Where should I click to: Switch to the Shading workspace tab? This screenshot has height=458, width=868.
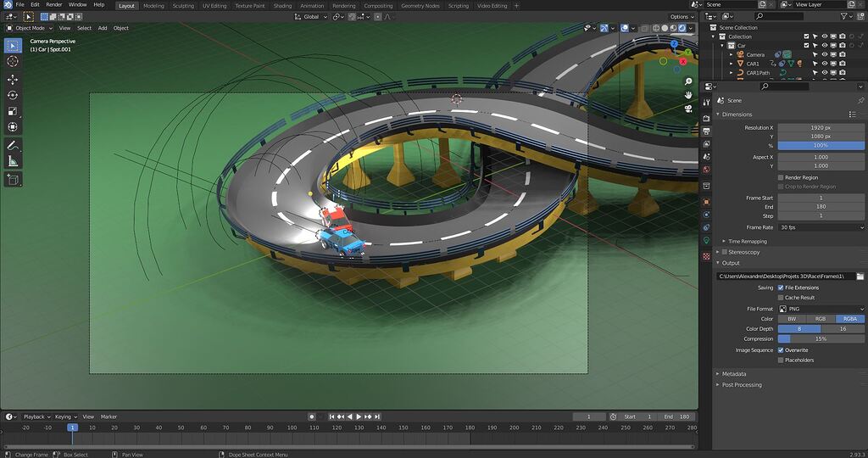pos(282,6)
